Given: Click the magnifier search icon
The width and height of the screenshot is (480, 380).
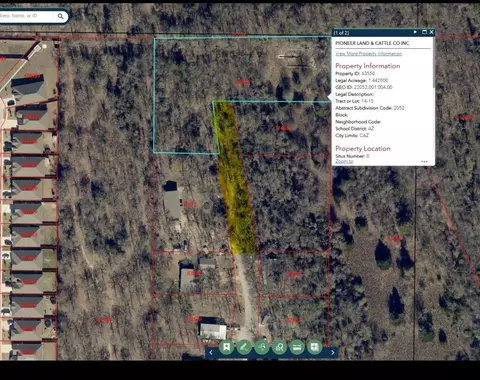Looking at the screenshot, I should pyautogui.click(x=61, y=16).
